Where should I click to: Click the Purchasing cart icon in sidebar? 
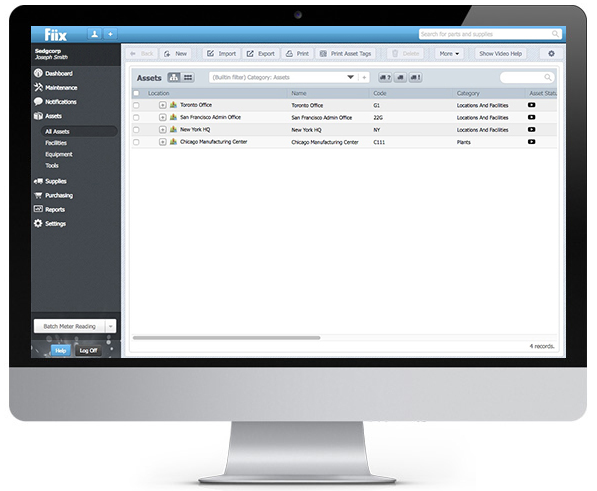pyautogui.click(x=38, y=195)
